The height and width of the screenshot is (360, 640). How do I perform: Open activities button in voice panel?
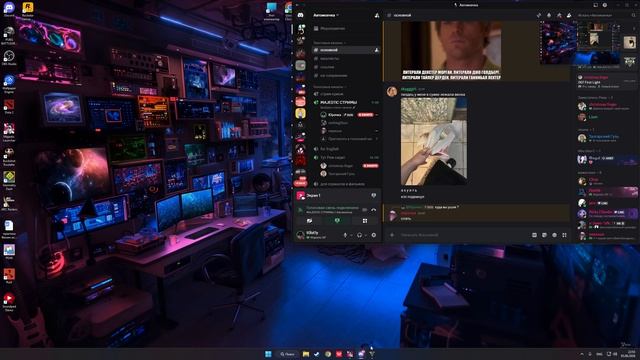[x=365, y=221]
